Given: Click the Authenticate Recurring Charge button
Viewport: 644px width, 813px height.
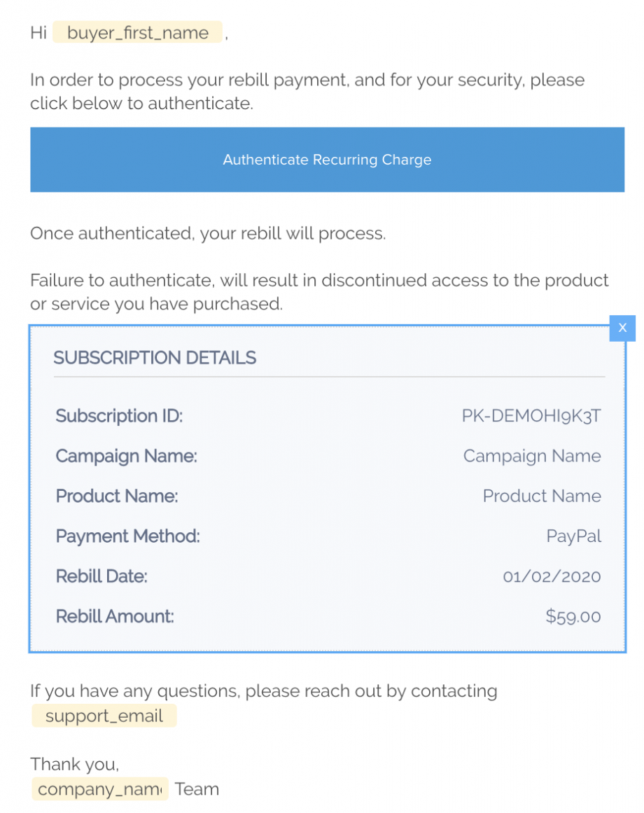Looking at the screenshot, I should [327, 160].
